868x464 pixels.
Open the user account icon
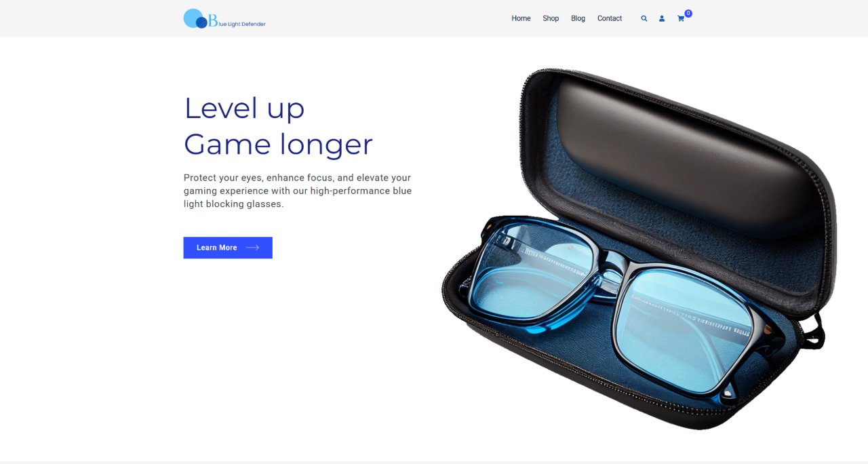tap(662, 18)
